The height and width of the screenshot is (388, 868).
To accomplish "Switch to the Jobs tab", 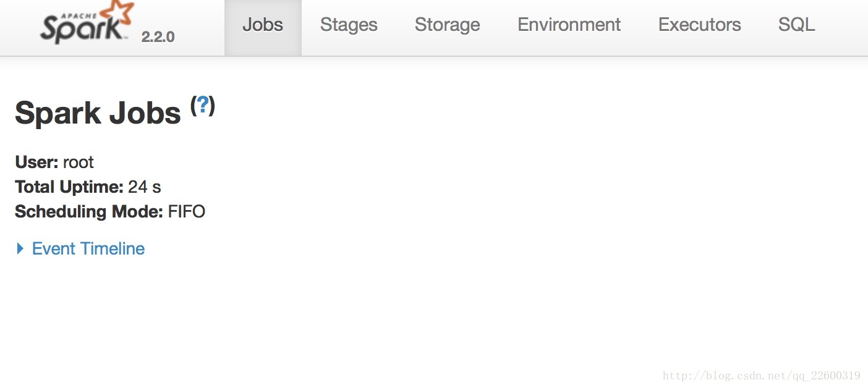I will pyautogui.click(x=263, y=25).
